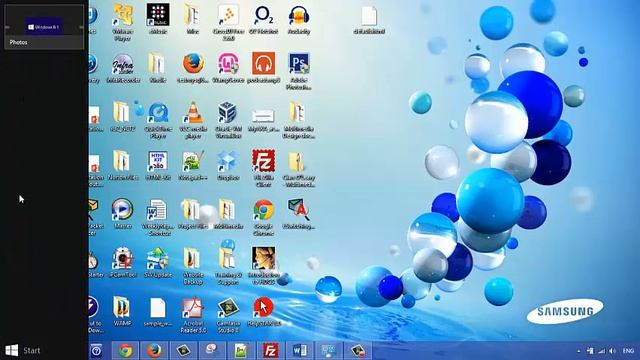Screen dimensions: 640x360
Task: Select the Dropbox desktop shortcut
Action: pyautogui.click(x=228, y=166)
